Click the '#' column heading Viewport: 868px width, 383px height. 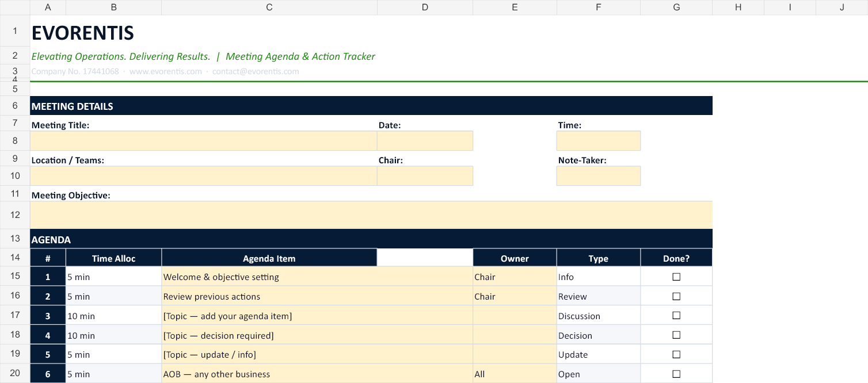click(x=48, y=258)
